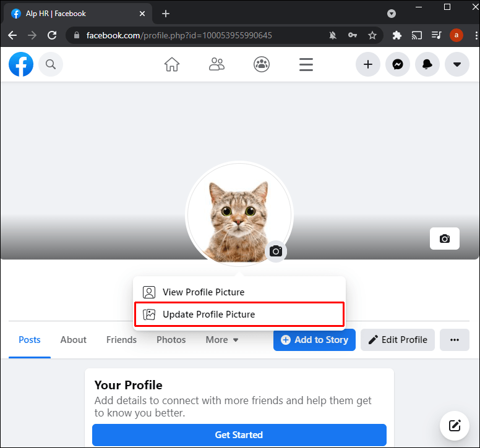
Task: Switch to the About tab
Action: pyautogui.click(x=73, y=340)
